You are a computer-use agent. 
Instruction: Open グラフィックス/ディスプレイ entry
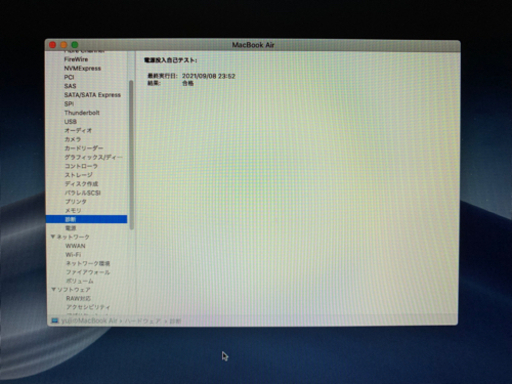pos(93,157)
